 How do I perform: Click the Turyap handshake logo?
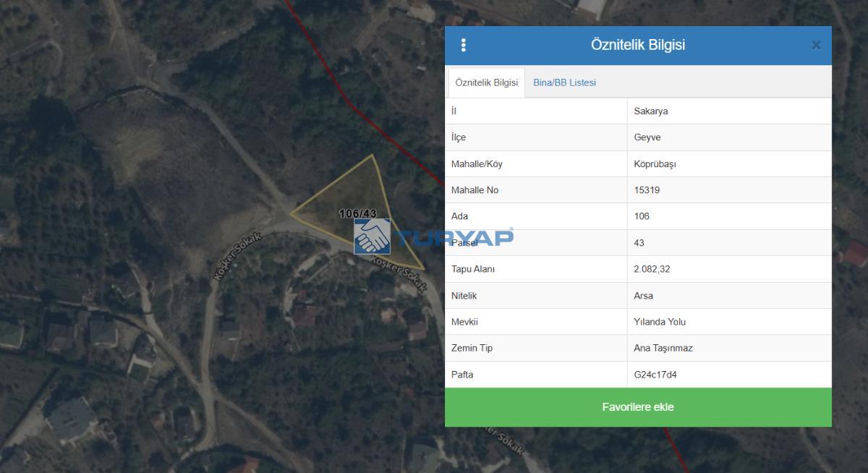[372, 236]
